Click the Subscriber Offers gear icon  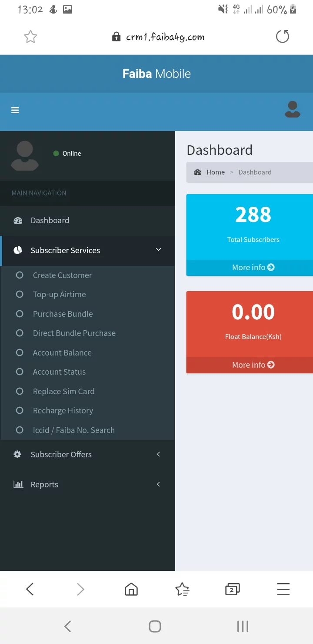tap(17, 454)
